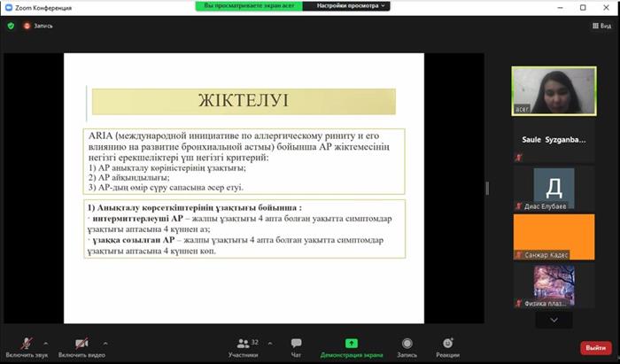
Task: Open the Участники participants panel
Action: pos(243,348)
